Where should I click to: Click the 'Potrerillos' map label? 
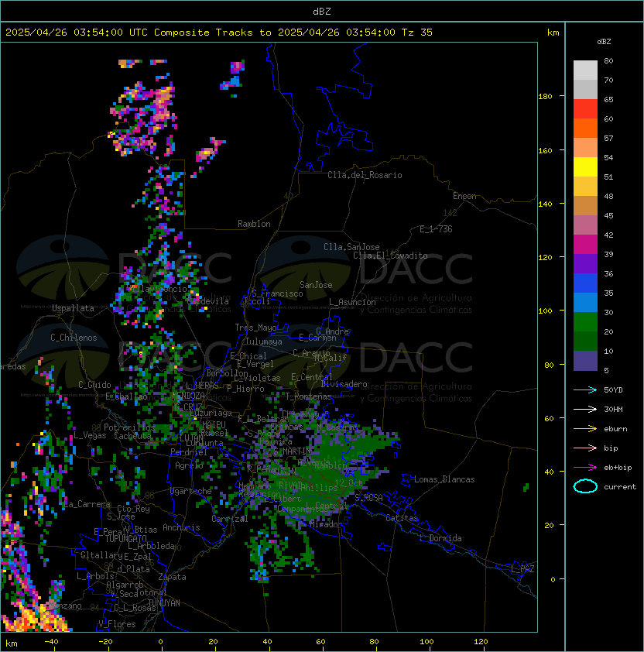[129, 427]
